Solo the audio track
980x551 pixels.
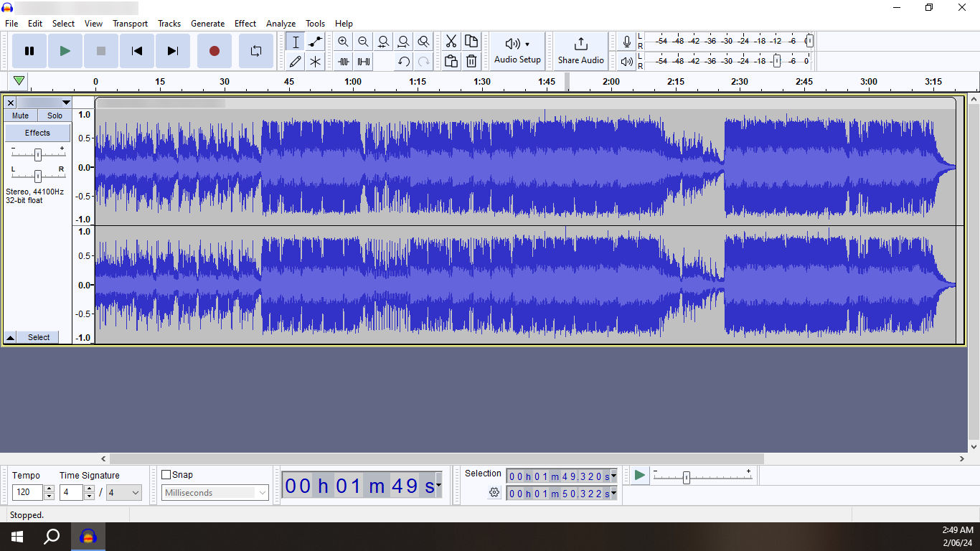pyautogui.click(x=55, y=116)
